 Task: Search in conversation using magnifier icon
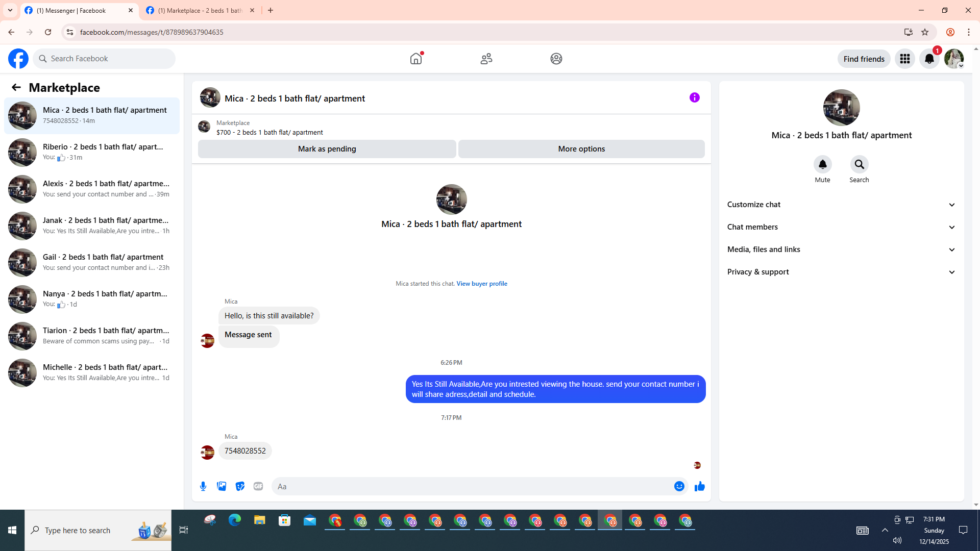(x=859, y=164)
